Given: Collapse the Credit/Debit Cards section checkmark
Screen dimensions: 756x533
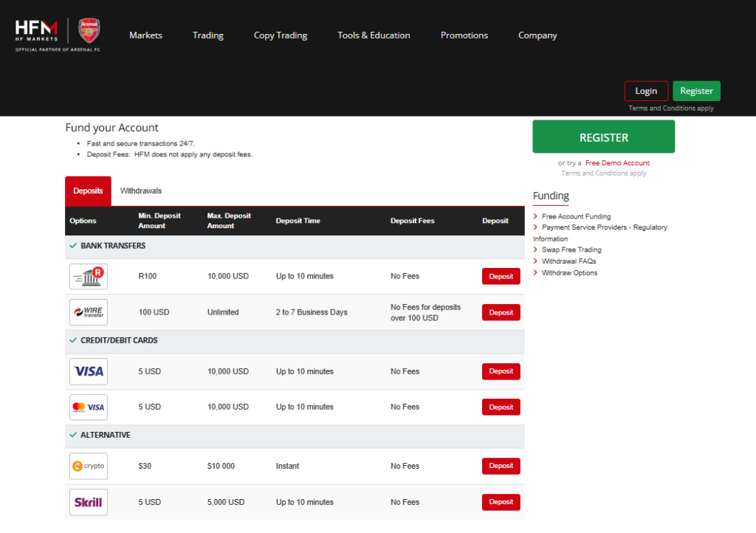Looking at the screenshot, I should (x=73, y=340).
